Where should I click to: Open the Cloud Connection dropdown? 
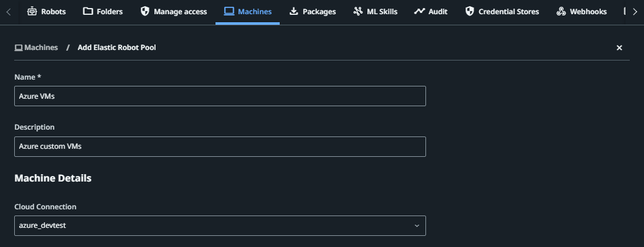click(x=220, y=225)
